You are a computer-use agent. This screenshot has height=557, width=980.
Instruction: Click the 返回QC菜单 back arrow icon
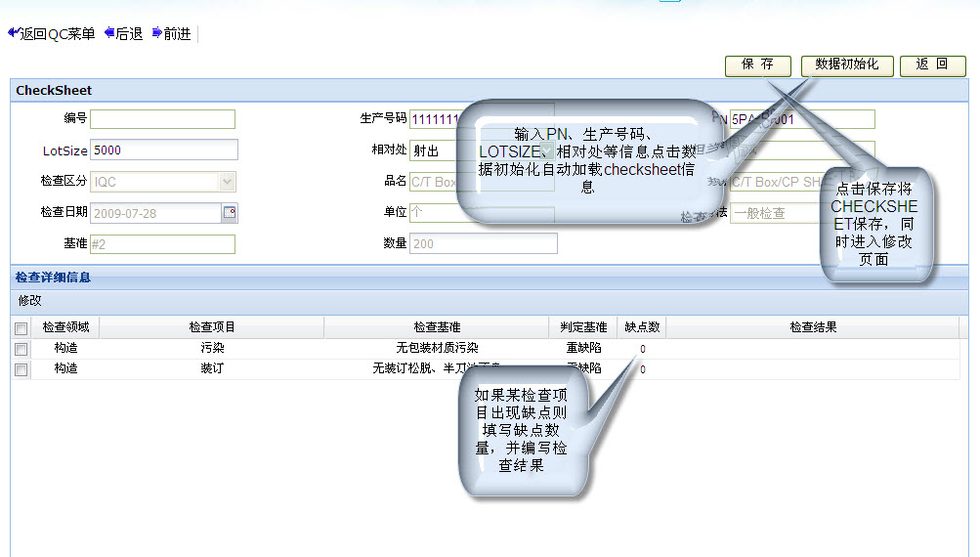(x=13, y=32)
